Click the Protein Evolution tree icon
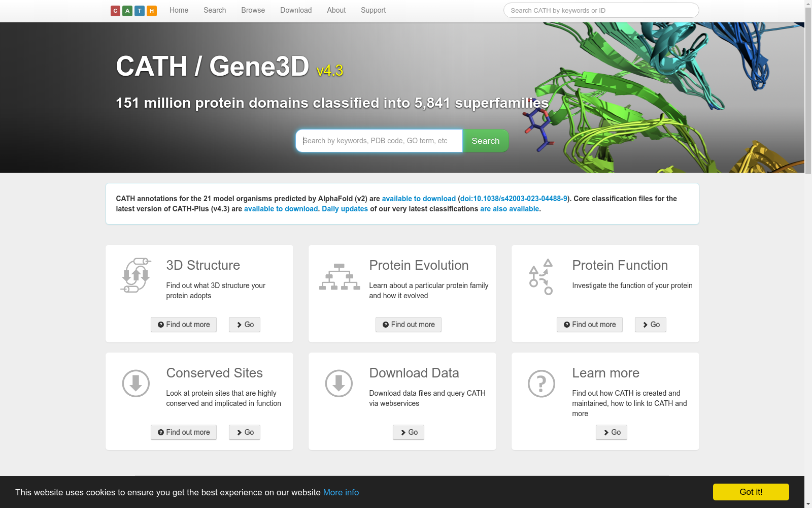812x508 pixels. pyautogui.click(x=340, y=277)
